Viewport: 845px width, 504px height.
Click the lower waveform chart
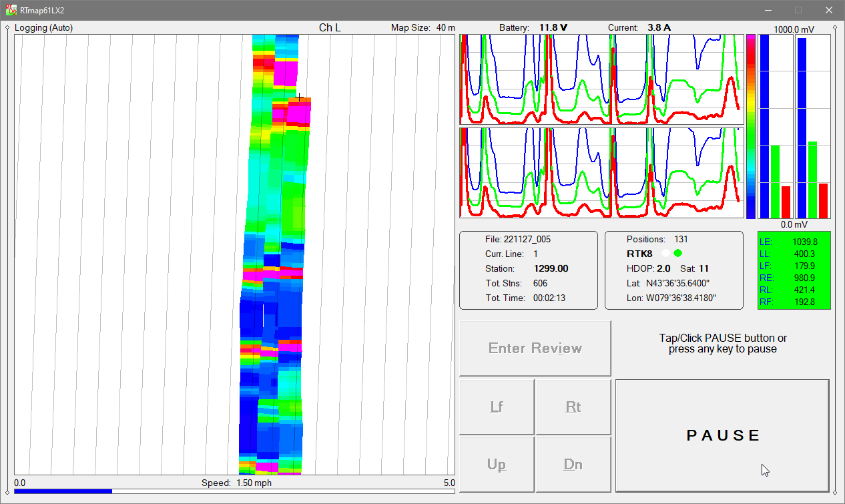pos(601,173)
